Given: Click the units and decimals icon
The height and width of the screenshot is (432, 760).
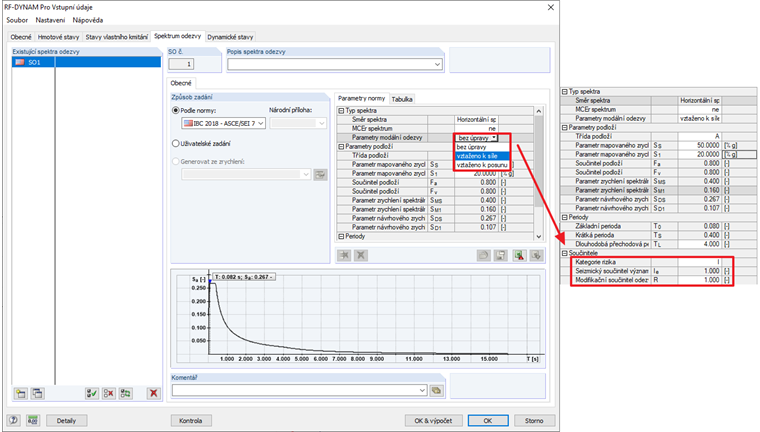Looking at the screenshot, I should pos(32,420).
